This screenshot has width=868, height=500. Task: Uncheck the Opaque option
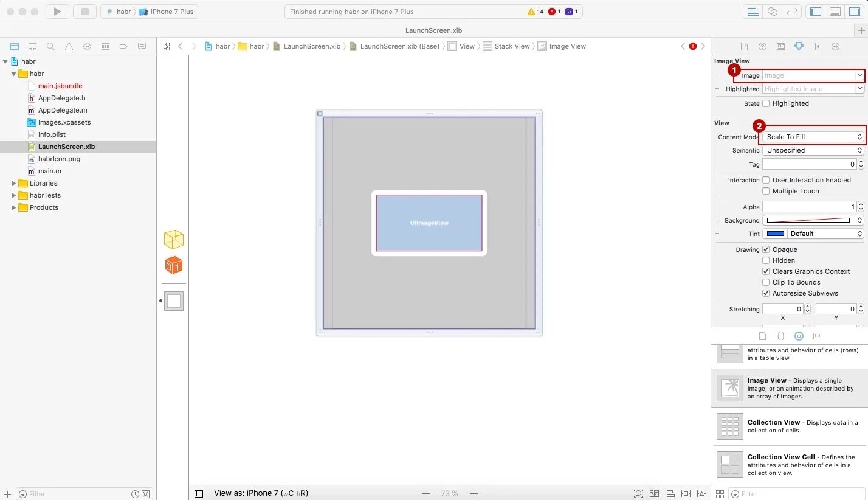(x=766, y=249)
